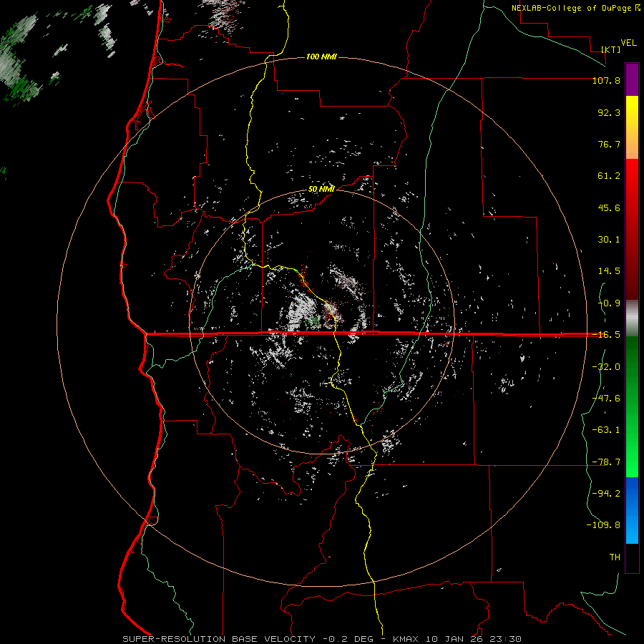The height and width of the screenshot is (644, 644).
Task: Click the 61.2 velocity scale value
Action: [x=609, y=176]
